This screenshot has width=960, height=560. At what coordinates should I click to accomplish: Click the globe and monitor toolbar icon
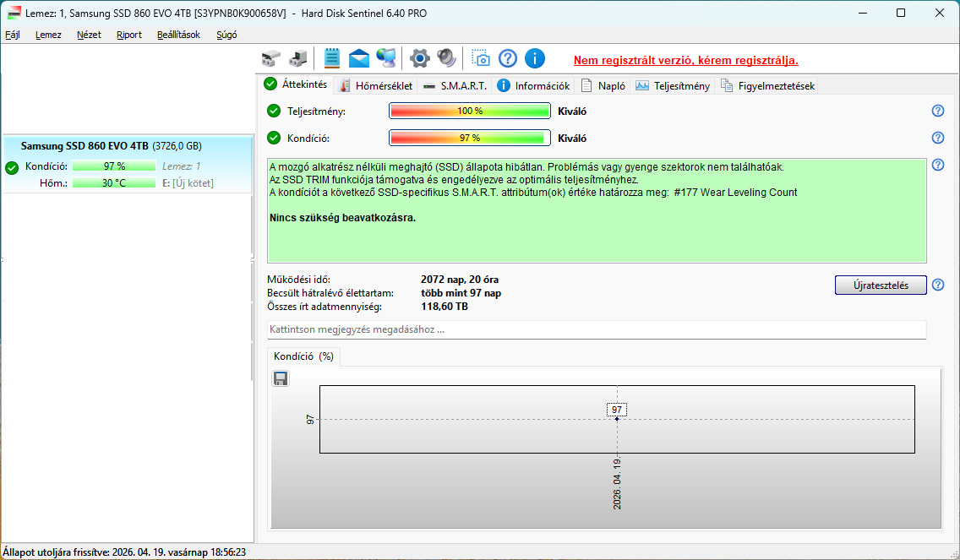coord(386,58)
